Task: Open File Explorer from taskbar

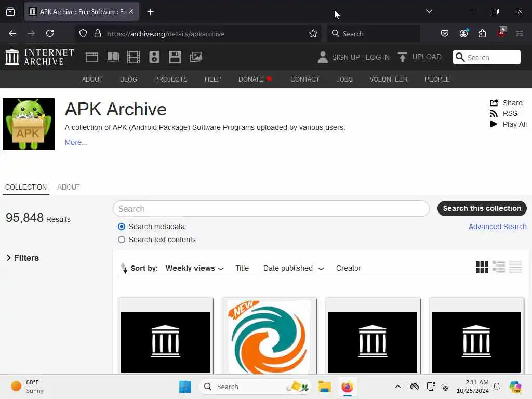Action: point(324,387)
